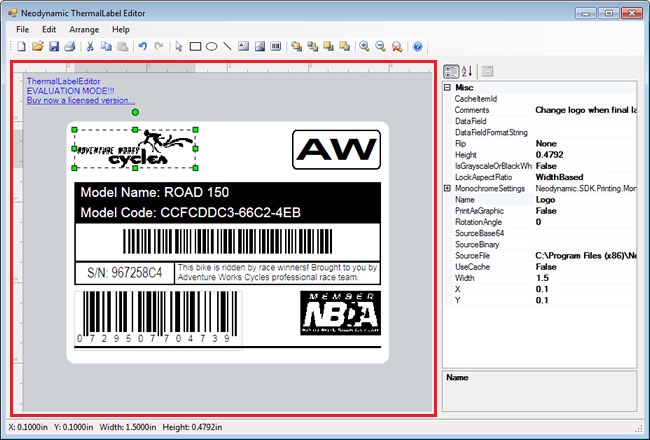The image size is (650, 440).
Task: Sort properties alphabetically
Action: point(467,71)
